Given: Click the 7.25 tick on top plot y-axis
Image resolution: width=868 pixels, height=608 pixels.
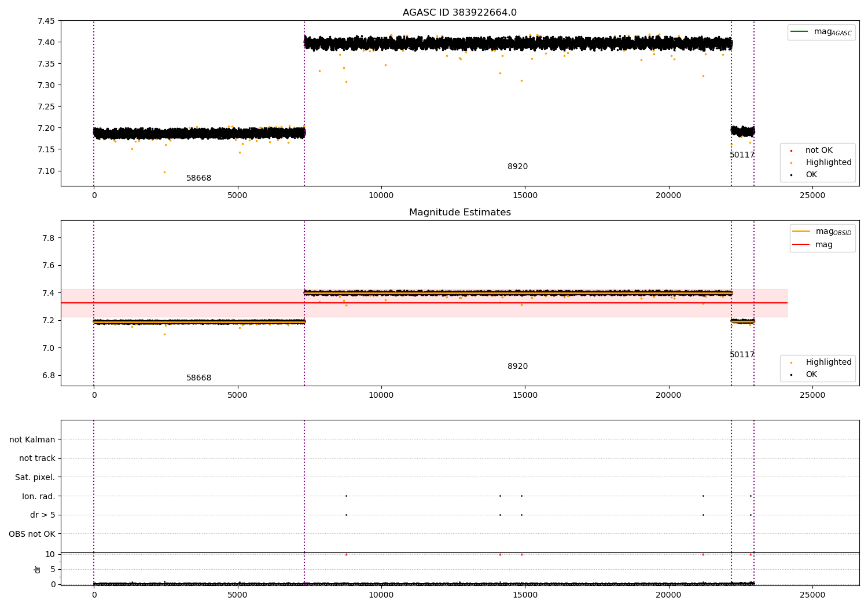Looking at the screenshot, I should point(46,107).
